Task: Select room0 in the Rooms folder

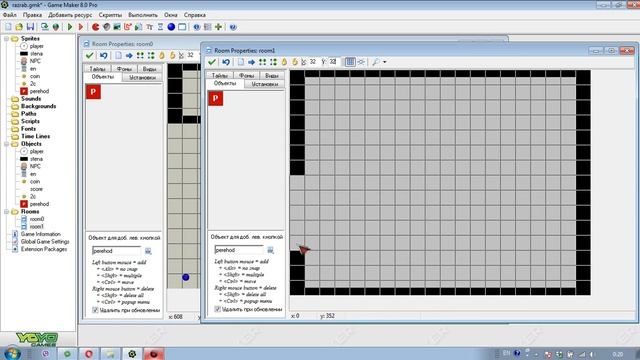Action: click(x=37, y=219)
